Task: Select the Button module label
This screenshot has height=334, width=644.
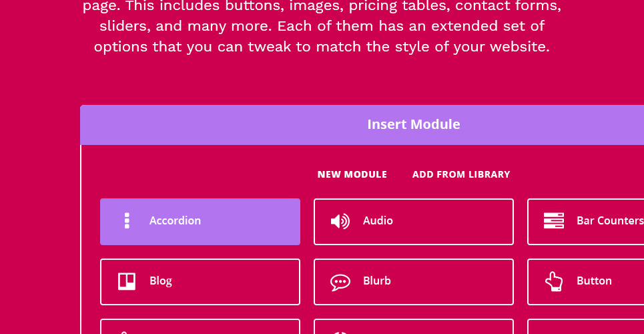Action: click(594, 281)
